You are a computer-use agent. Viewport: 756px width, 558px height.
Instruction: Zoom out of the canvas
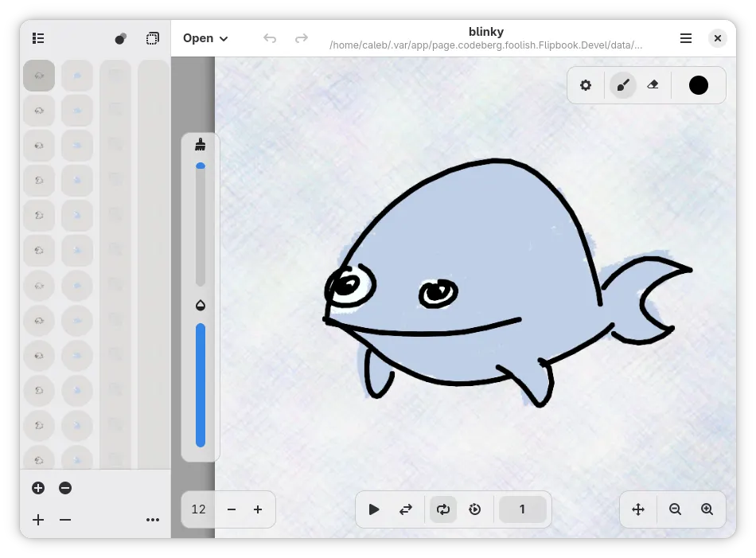point(675,509)
